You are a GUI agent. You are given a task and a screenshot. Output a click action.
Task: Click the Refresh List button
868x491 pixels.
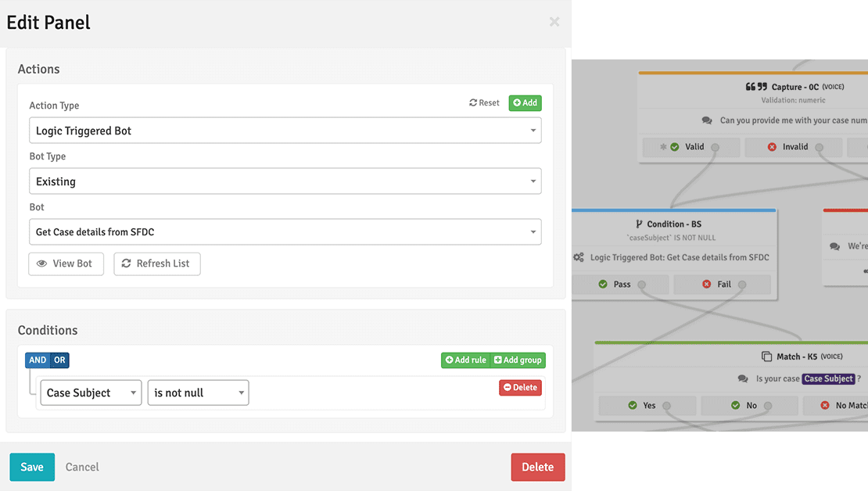pos(157,264)
